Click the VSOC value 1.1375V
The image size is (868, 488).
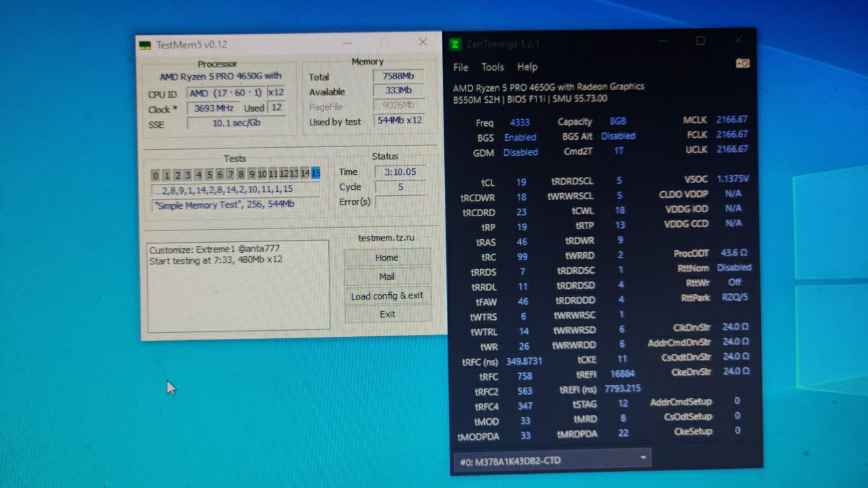tap(734, 179)
